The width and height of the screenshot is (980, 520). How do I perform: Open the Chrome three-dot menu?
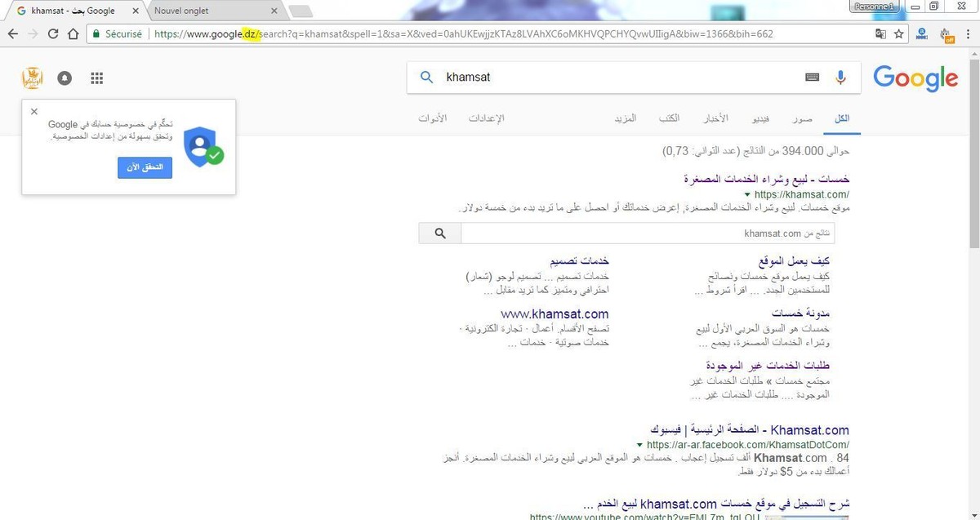click(968, 34)
